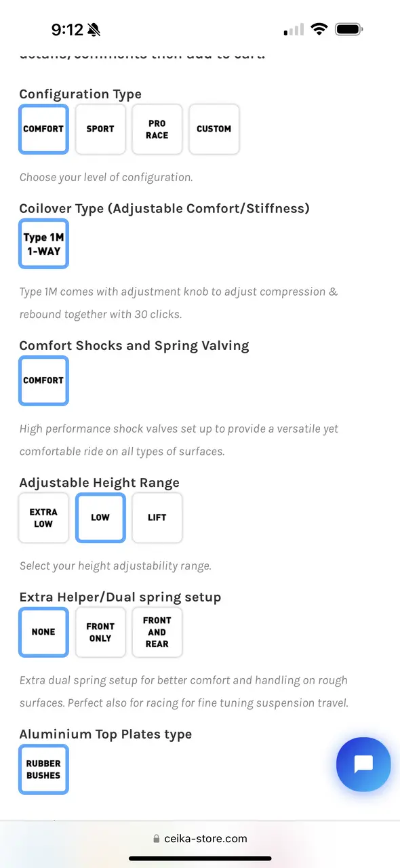
Task: Select FRONT AND REAR dual spring
Action: 157,632
